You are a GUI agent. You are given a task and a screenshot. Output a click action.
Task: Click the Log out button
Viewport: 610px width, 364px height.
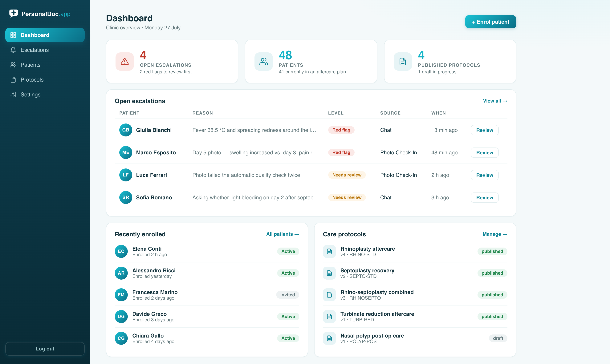tap(45, 349)
